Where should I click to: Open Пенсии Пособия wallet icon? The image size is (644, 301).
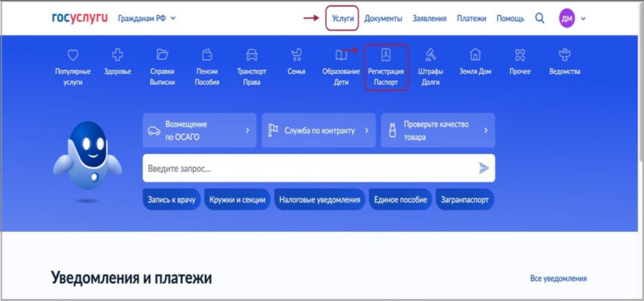(207, 55)
